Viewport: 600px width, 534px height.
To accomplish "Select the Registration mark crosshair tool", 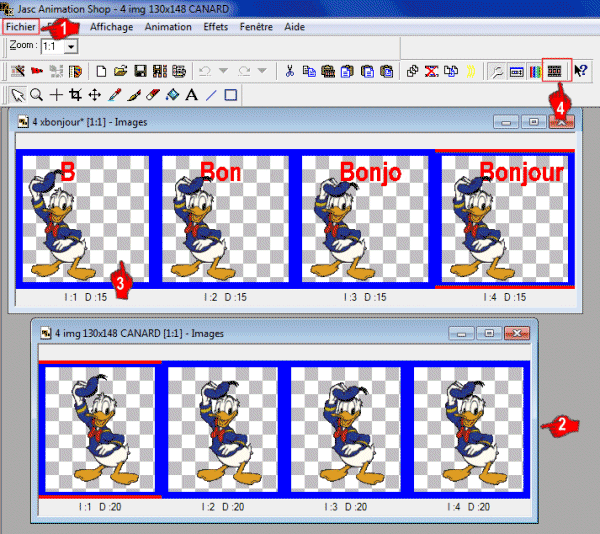I will [x=56, y=95].
